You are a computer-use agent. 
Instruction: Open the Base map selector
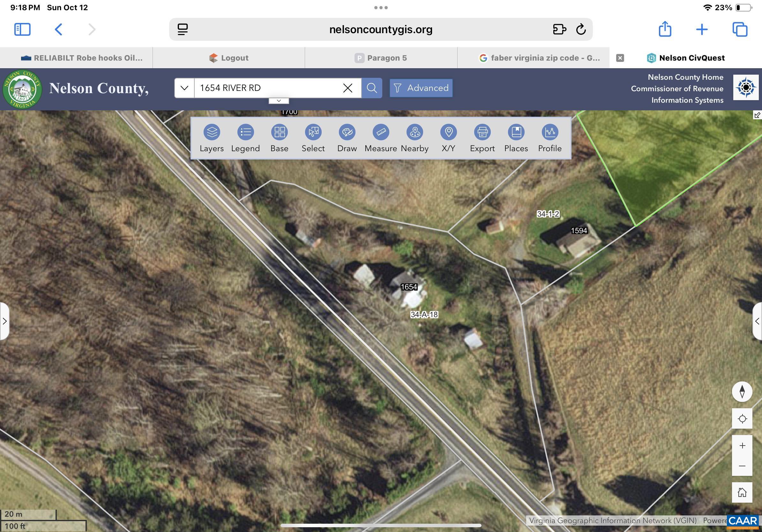coord(280,133)
